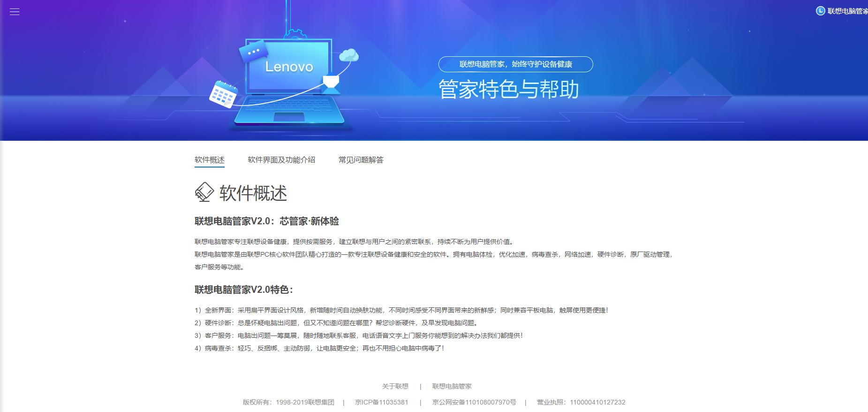Image resolution: width=868 pixels, height=412 pixels.
Task: Click the cloud icon on banner
Action: (x=348, y=55)
